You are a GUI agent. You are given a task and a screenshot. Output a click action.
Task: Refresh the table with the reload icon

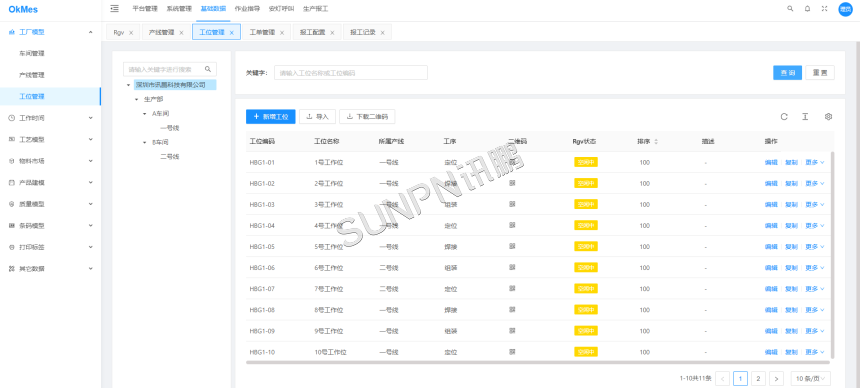pos(784,116)
